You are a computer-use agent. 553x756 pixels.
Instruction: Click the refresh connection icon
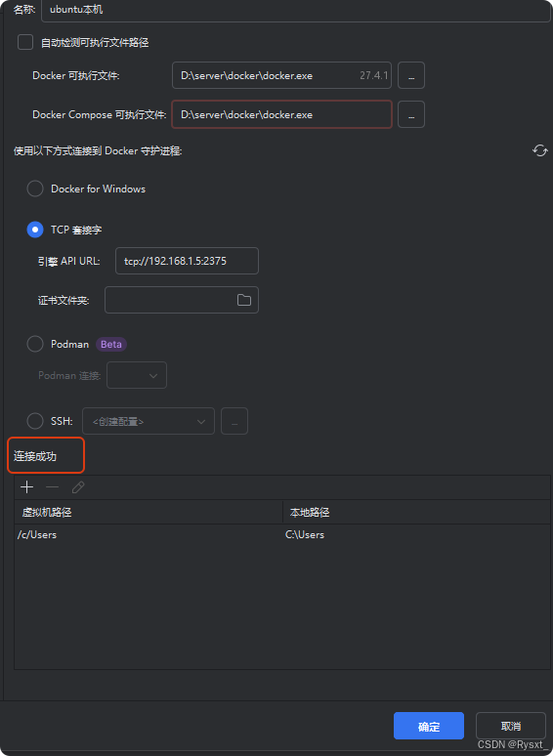point(539,150)
